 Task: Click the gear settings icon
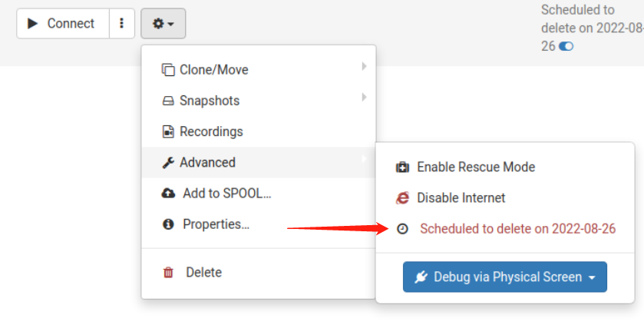159,23
